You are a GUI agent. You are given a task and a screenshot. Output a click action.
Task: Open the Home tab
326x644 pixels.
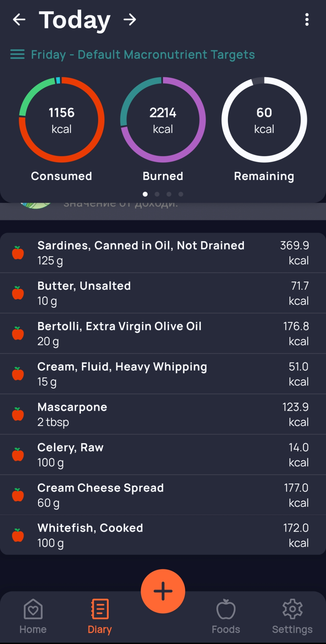coord(33,616)
